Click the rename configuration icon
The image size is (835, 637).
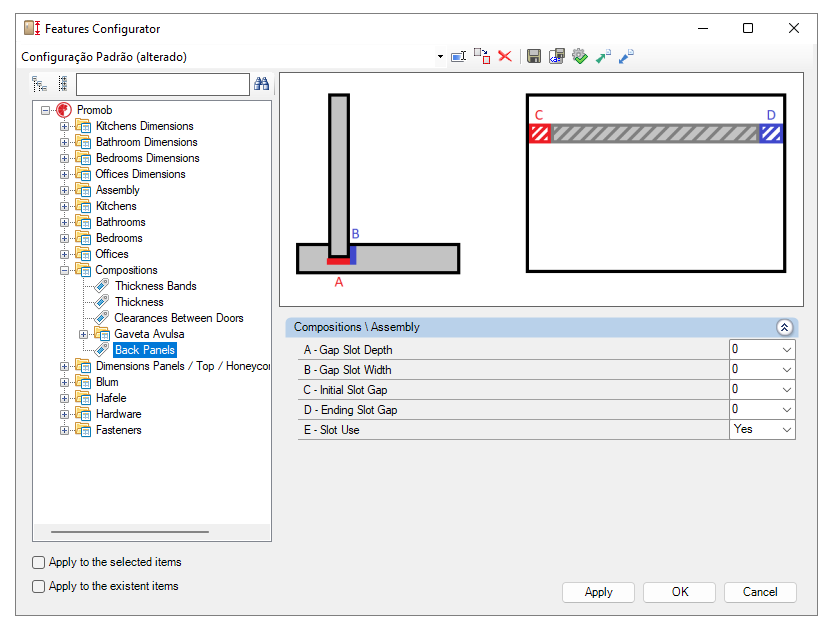(x=459, y=56)
